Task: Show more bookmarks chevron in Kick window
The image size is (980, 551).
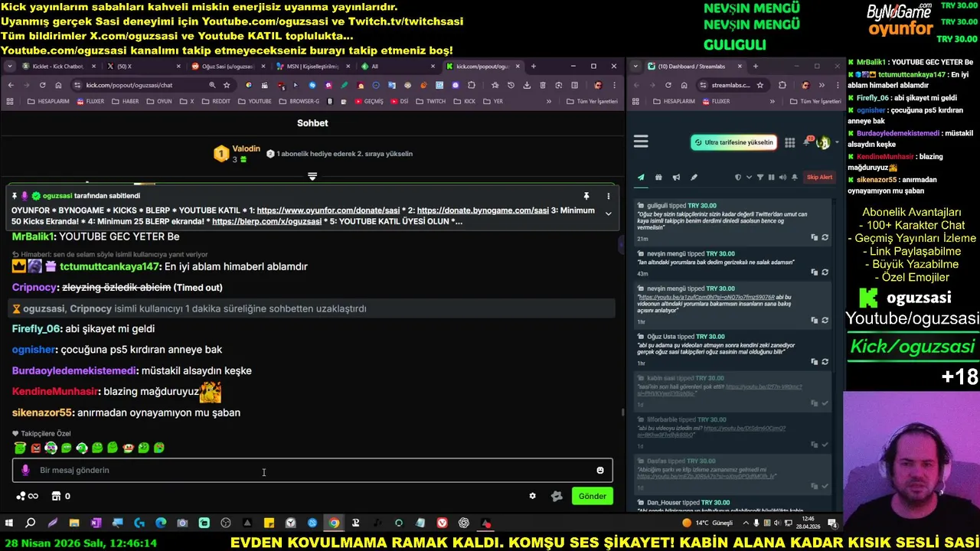Action: 548,101
